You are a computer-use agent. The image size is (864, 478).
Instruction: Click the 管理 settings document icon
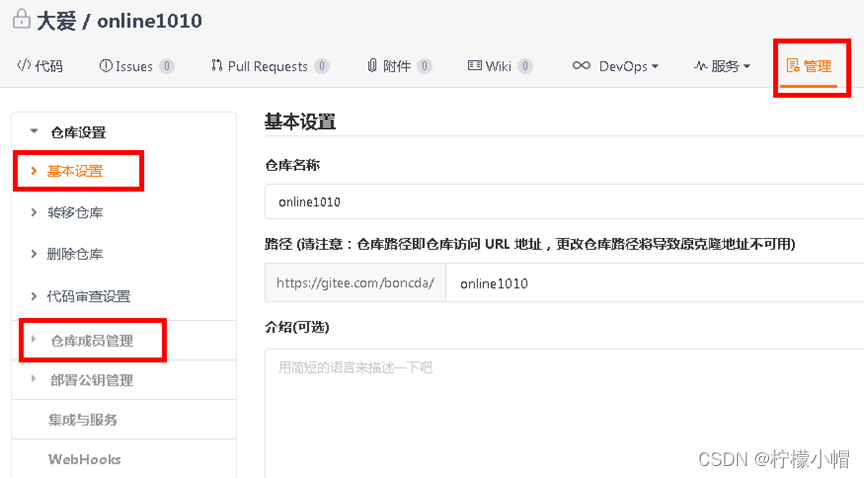point(792,66)
